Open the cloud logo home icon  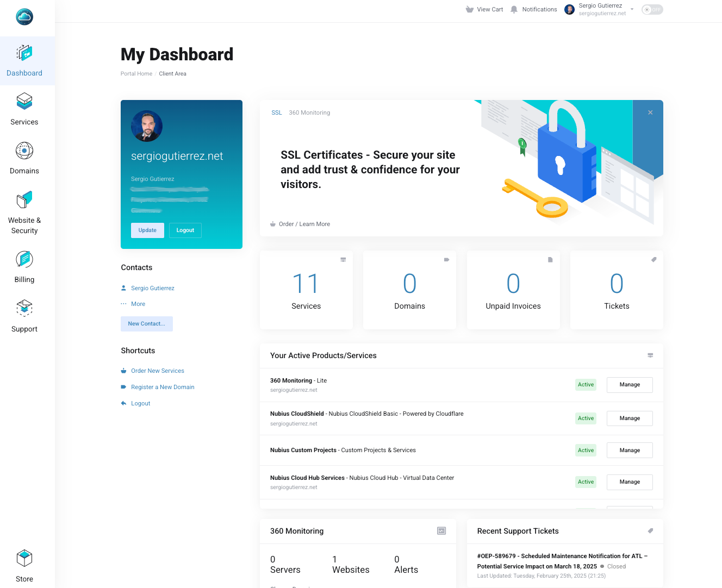24,17
